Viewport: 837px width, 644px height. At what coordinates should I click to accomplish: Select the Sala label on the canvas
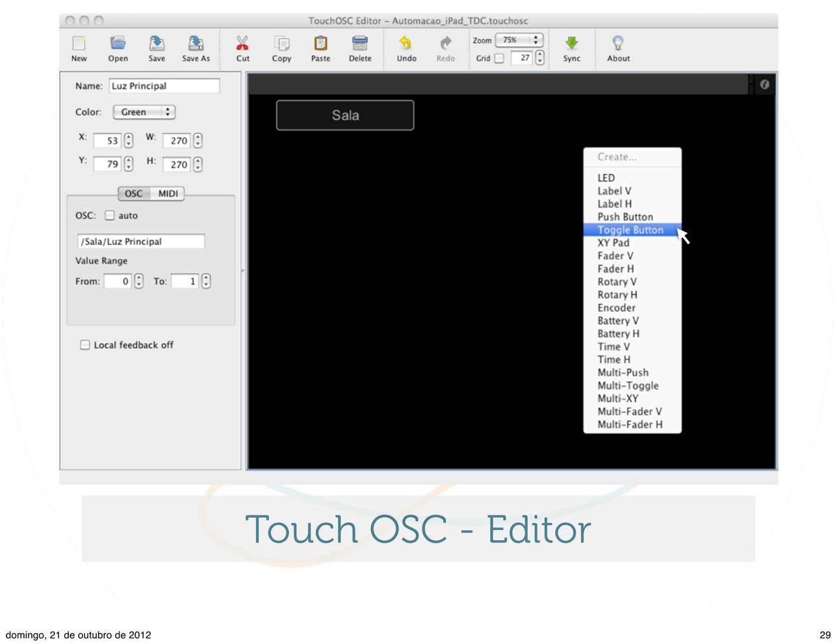click(x=345, y=115)
